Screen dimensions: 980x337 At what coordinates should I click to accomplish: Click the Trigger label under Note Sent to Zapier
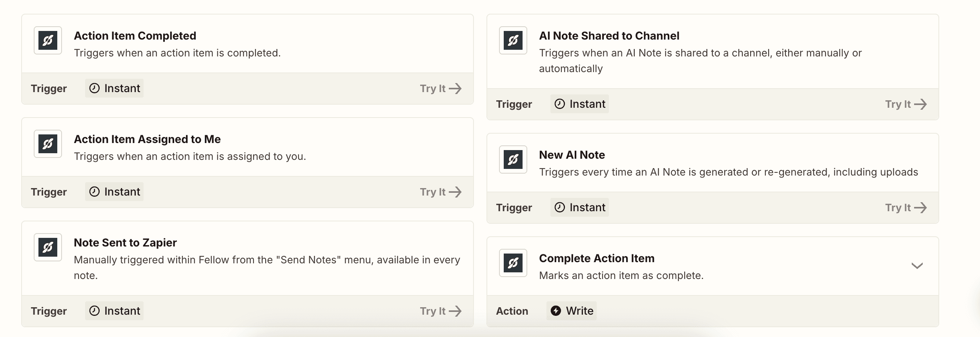point(49,311)
